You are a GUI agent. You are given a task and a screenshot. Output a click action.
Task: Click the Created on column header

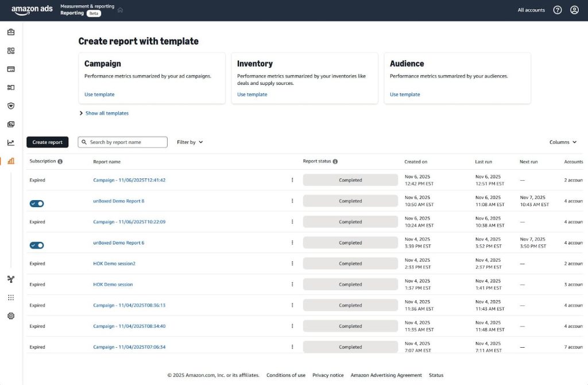(x=416, y=162)
